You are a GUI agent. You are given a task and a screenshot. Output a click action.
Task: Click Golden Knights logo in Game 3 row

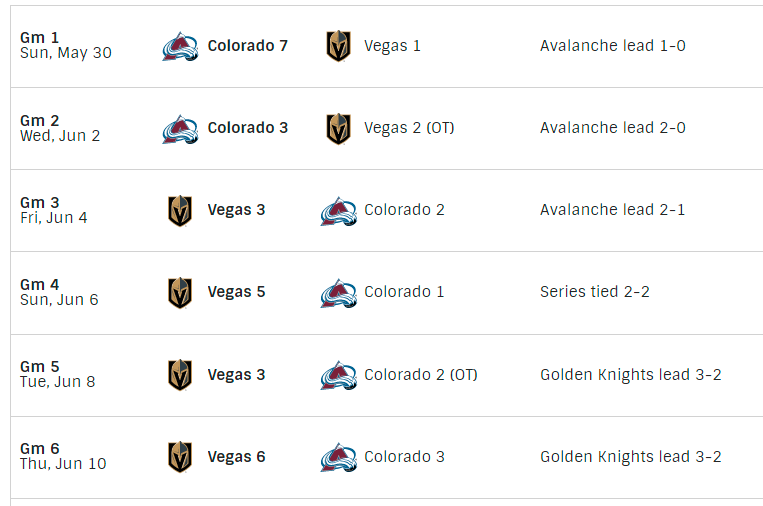(x=180, y=210)
